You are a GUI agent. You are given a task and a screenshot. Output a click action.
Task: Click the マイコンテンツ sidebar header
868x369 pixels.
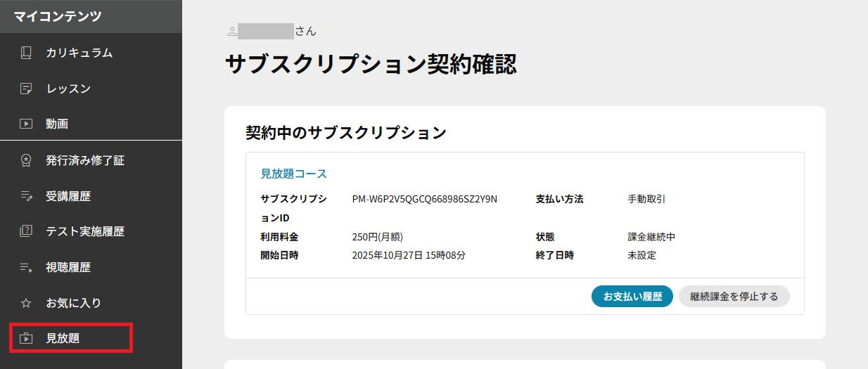58,15
